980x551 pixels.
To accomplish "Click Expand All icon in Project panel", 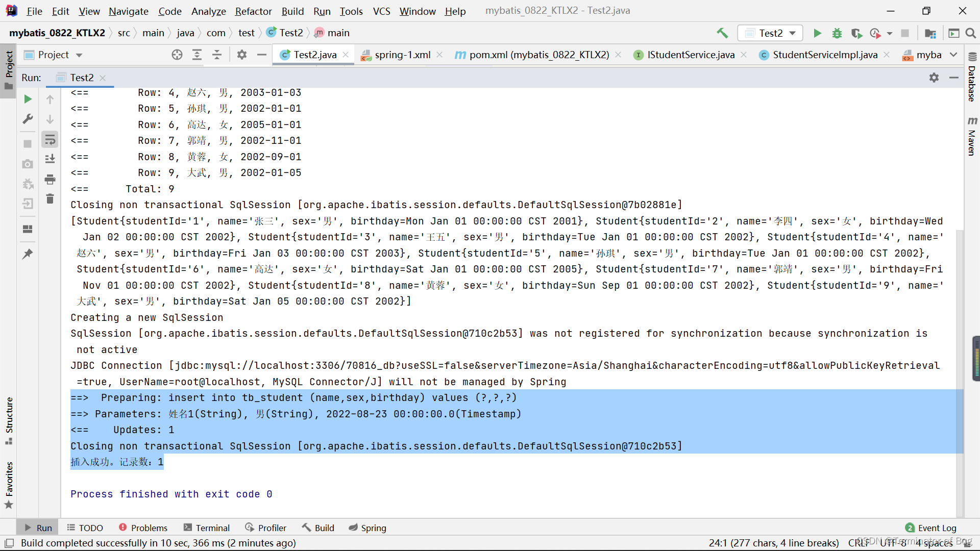I will (x=197, y=55).
